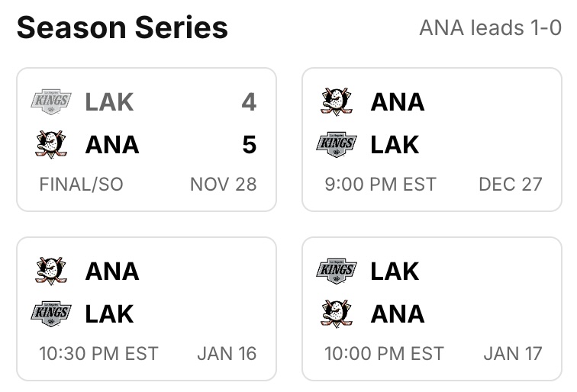Click the Ducks logo in the Jan 16 game
577x392 pixels.
click(x=51, y=271)
